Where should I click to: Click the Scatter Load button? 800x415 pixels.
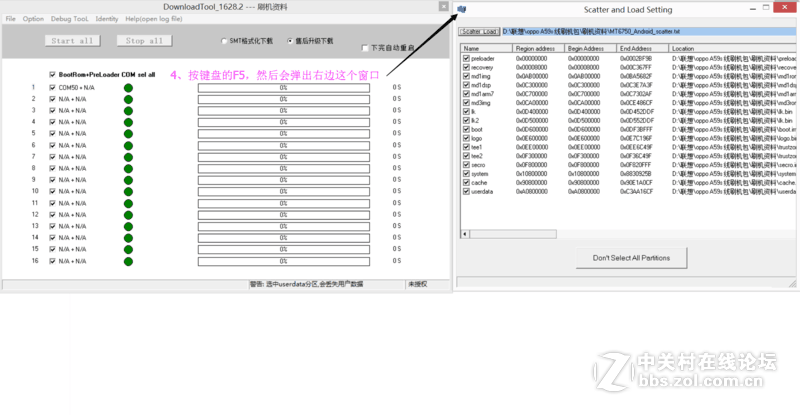[x=479, y=32]
